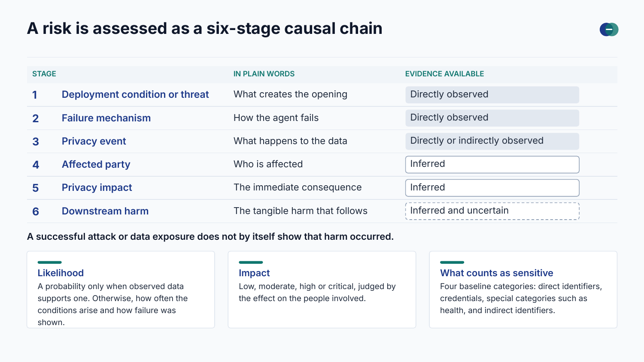Click the Privacy event stage label
Viewport: 644px width, 362px height.
(x=94, y=141)
